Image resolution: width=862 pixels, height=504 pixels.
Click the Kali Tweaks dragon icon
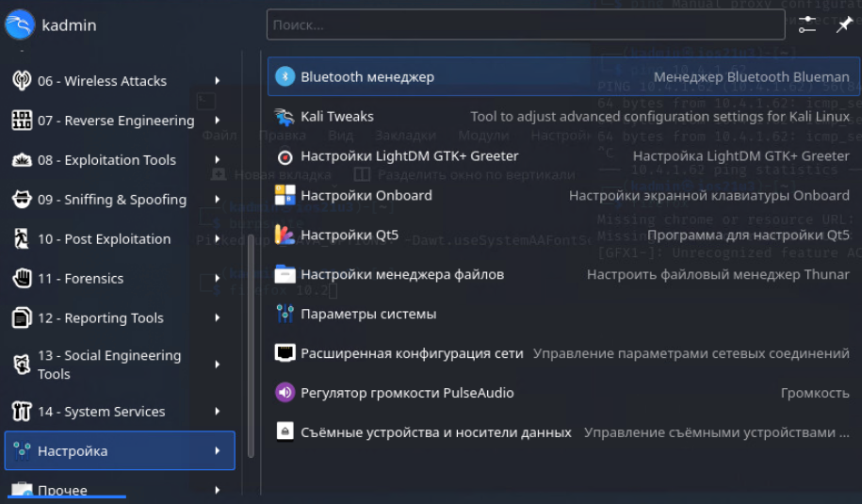coord(285,117)
